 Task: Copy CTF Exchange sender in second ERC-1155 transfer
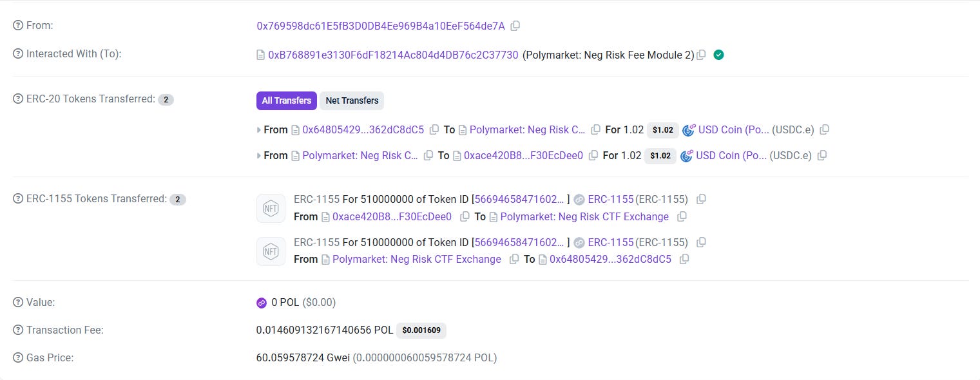click(x=514, y=260)
